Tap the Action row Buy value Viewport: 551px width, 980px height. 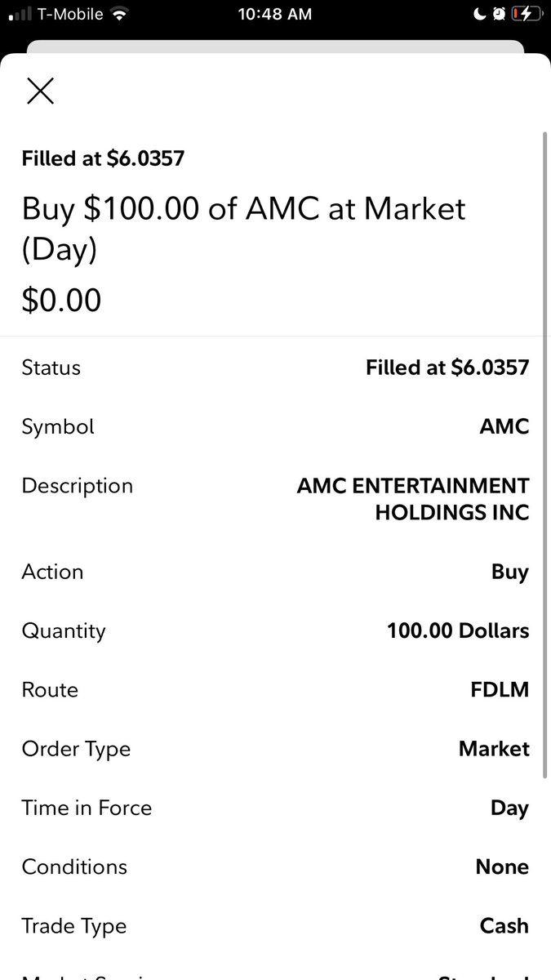click(509, 572)
